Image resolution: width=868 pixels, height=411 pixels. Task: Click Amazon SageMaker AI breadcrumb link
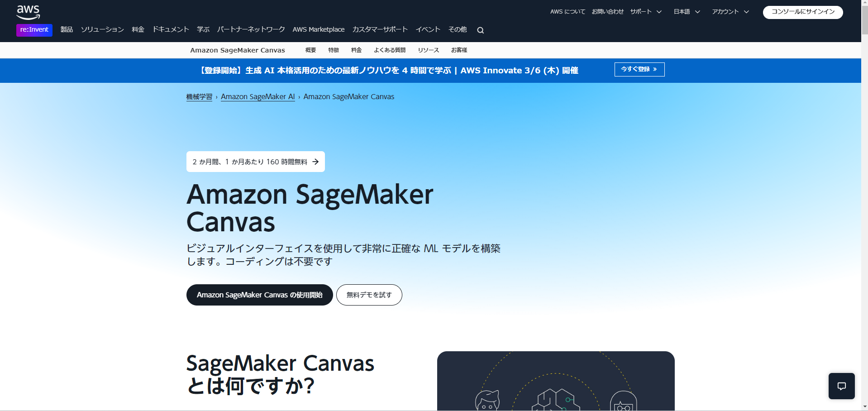[x=258, y=97]
